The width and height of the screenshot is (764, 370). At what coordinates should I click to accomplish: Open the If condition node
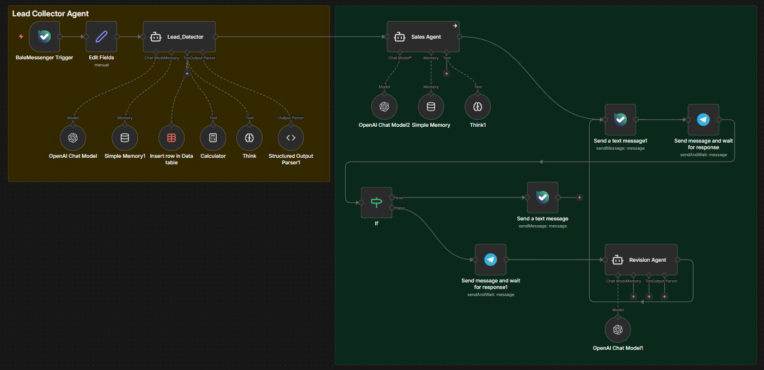click(376, 202)
